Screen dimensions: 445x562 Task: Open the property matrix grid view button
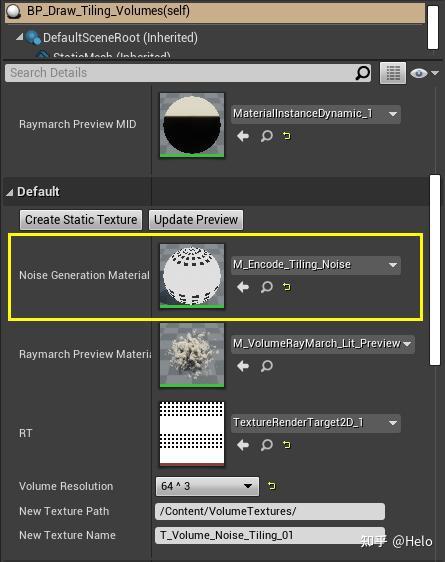point(393,73)
